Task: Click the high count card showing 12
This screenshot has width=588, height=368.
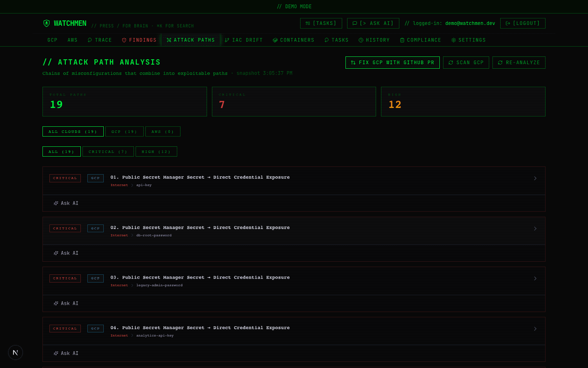Action: [463, 101]
